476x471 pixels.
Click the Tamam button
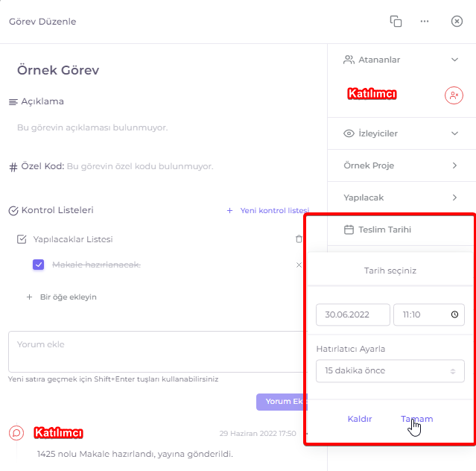[417, 419]
